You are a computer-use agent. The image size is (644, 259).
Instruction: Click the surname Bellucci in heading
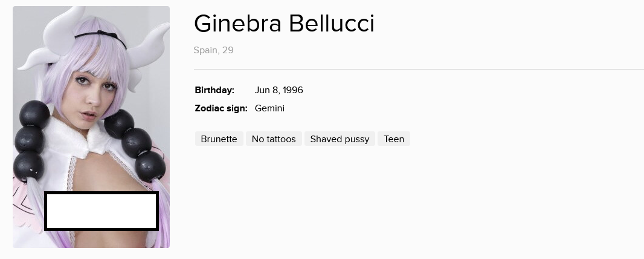[x=332, y=24]
